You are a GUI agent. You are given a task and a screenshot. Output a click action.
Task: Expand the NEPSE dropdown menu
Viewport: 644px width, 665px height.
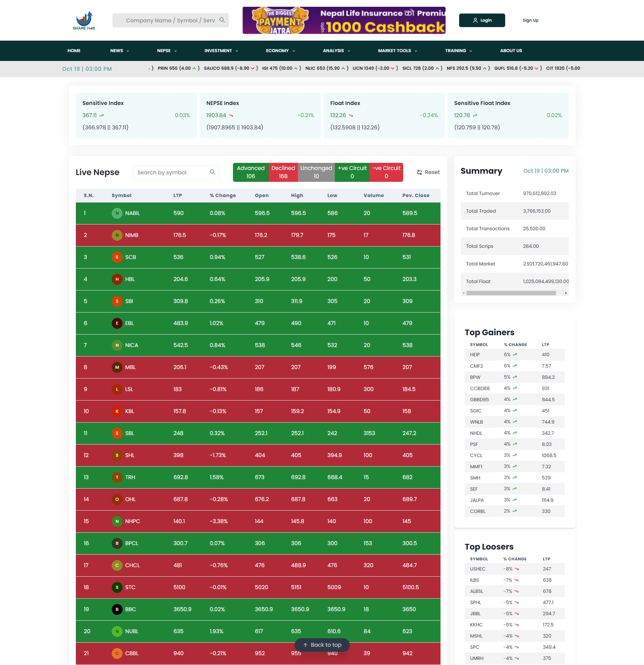tap(167, 50)
